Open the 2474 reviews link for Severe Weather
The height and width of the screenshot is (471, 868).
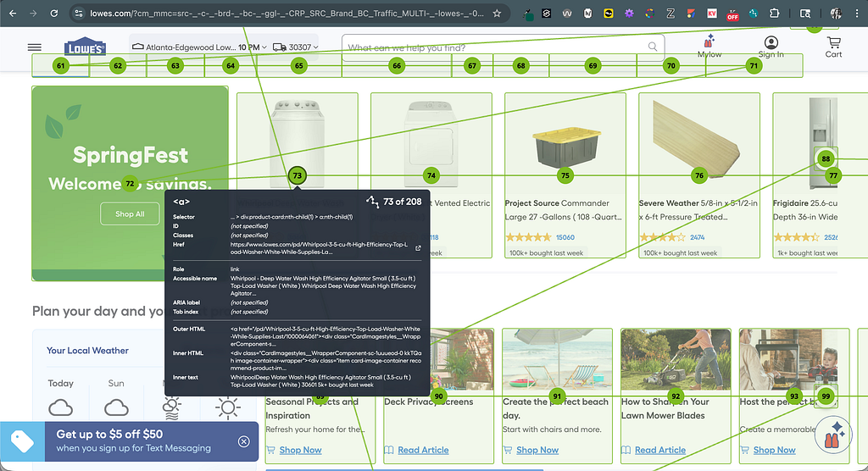(x=698, y=237)
